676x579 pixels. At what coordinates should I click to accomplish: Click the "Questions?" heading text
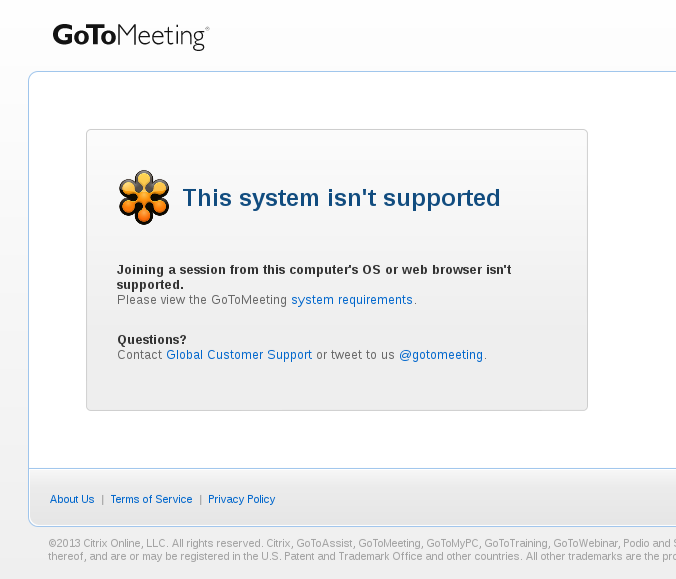coord(152,340)
